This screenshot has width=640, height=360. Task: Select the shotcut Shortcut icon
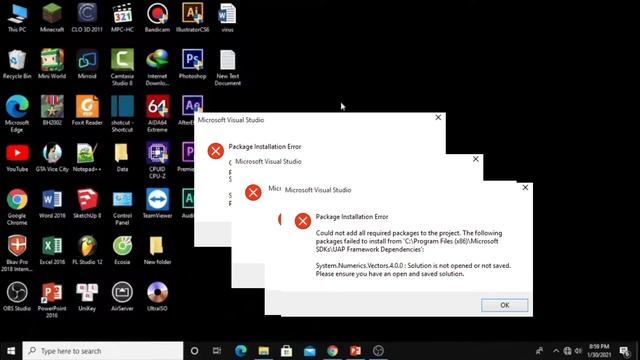click(122, 114)
